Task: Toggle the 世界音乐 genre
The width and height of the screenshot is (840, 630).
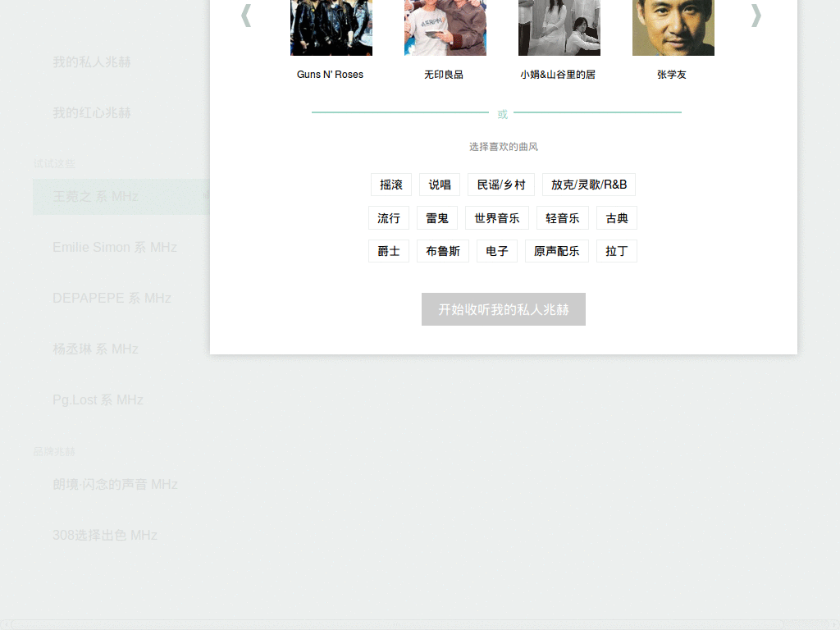Action: [495, 217]
